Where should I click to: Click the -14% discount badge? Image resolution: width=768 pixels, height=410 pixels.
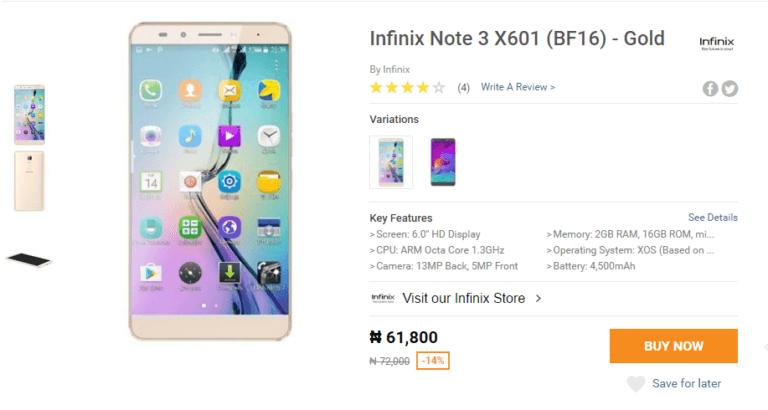click(x=433, y=361)
